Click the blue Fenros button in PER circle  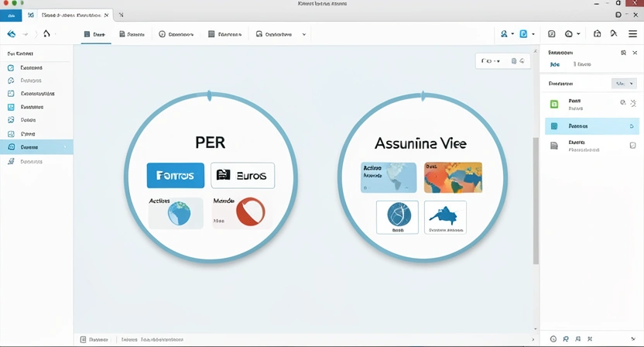tap(176, 176)
